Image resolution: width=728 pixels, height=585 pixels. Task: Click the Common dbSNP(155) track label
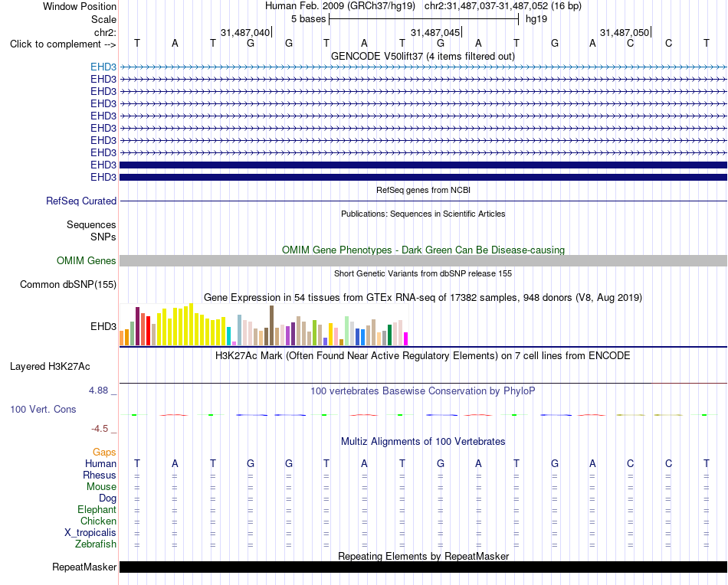[x=68, y=284]
